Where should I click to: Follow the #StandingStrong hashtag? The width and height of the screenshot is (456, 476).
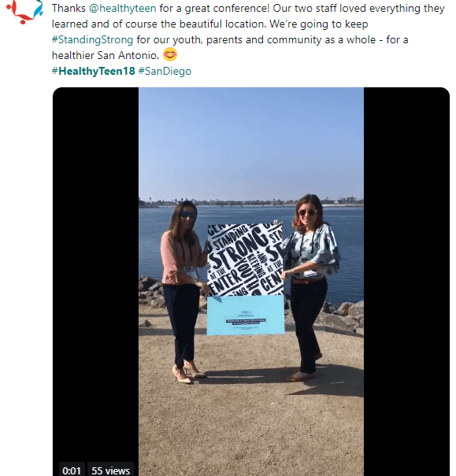coord(92,40)
